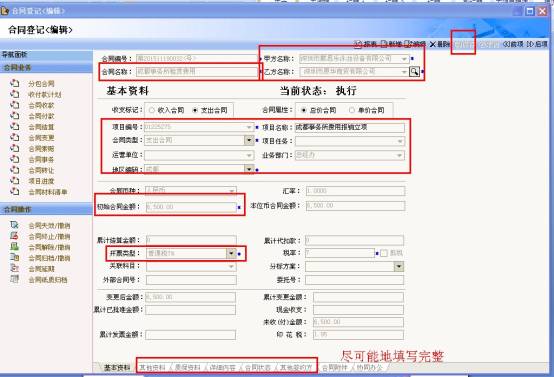Click the 合同归档/撤销 operation icon
Image resolution: width=554 pixels, height=377 pixels.
[x=14, y=258]
